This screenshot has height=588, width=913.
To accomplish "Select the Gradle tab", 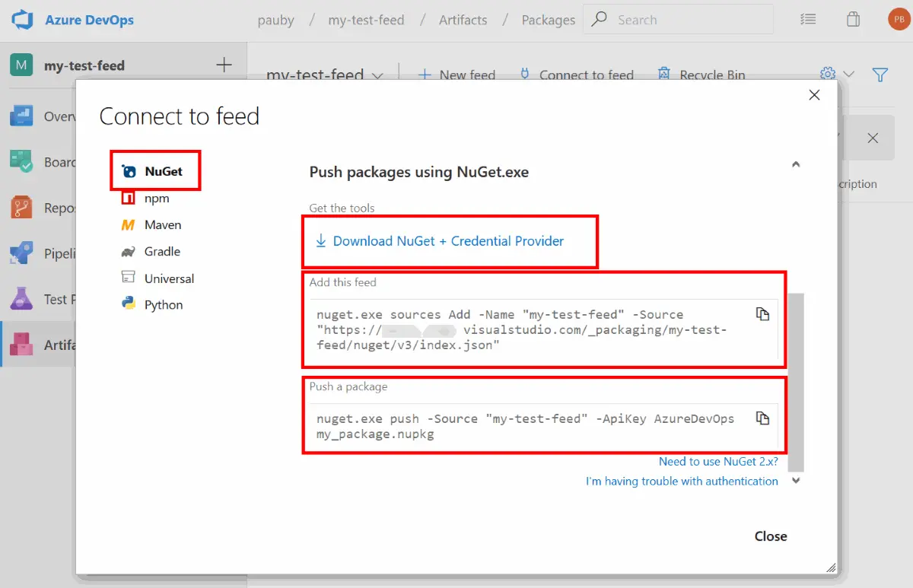I will 151,251.
